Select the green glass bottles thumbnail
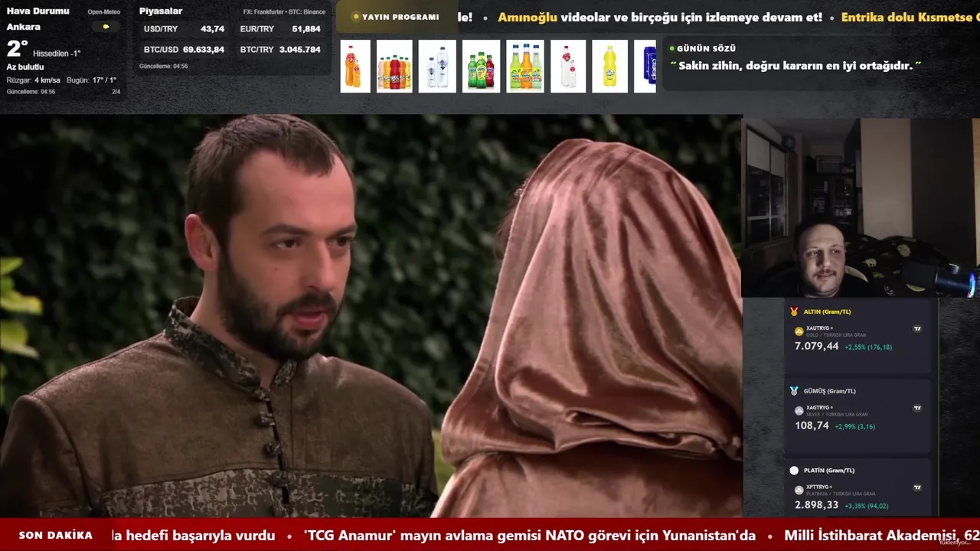 coord(481,67)
